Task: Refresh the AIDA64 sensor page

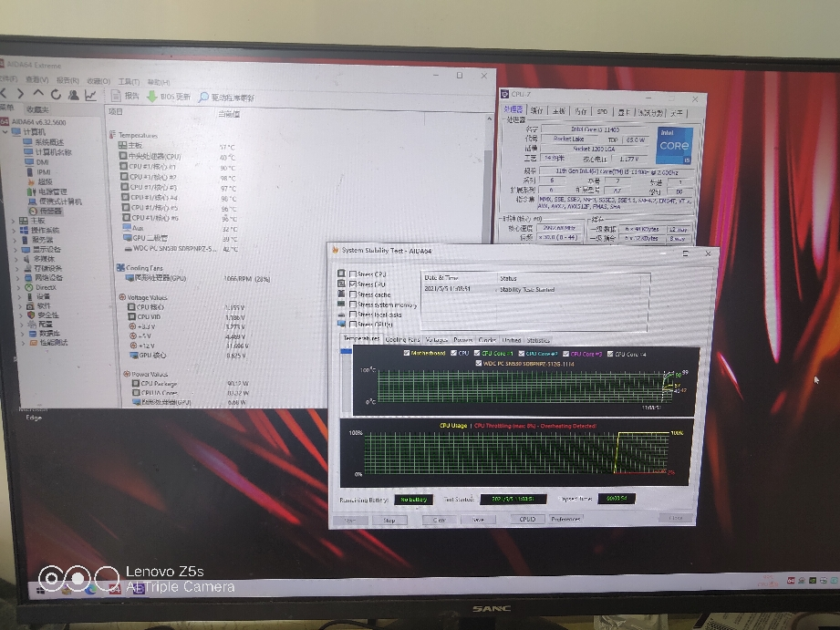Action: click(x=56, y=94)
